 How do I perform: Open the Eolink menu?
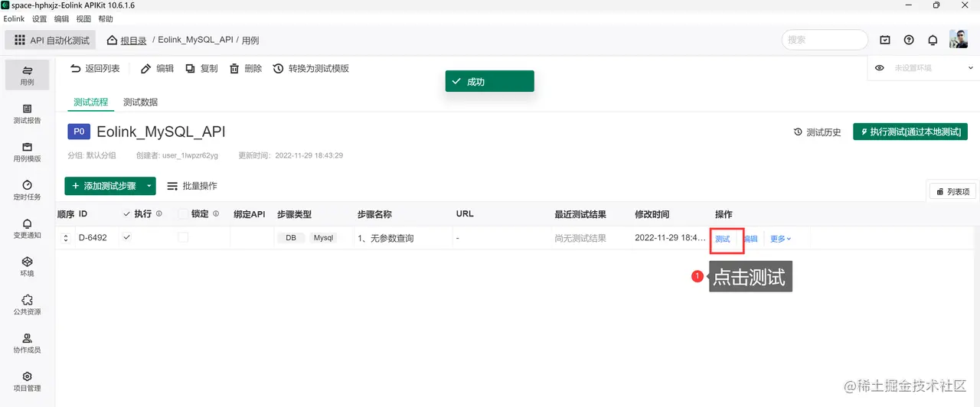click(14, 18)
